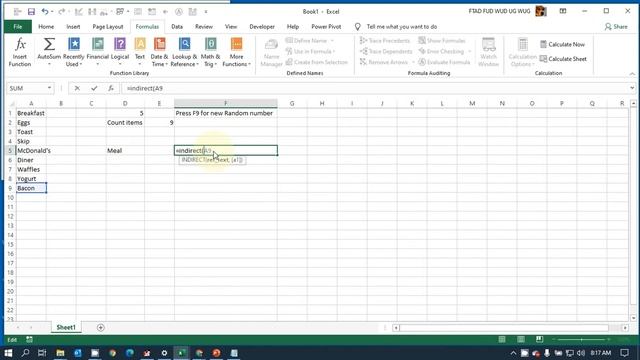The image size is (640, 360).
Task: Open the Lookup & Reference functions icon
Action: coord(184,44)
